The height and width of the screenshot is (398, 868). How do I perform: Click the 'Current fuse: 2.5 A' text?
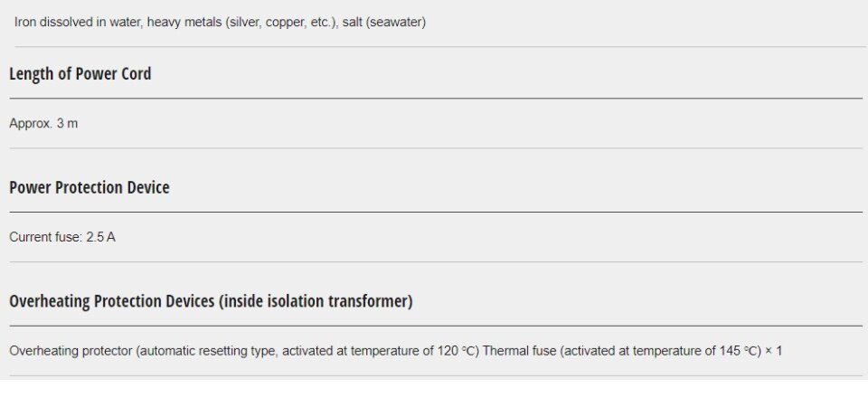(x=62, y=237)
